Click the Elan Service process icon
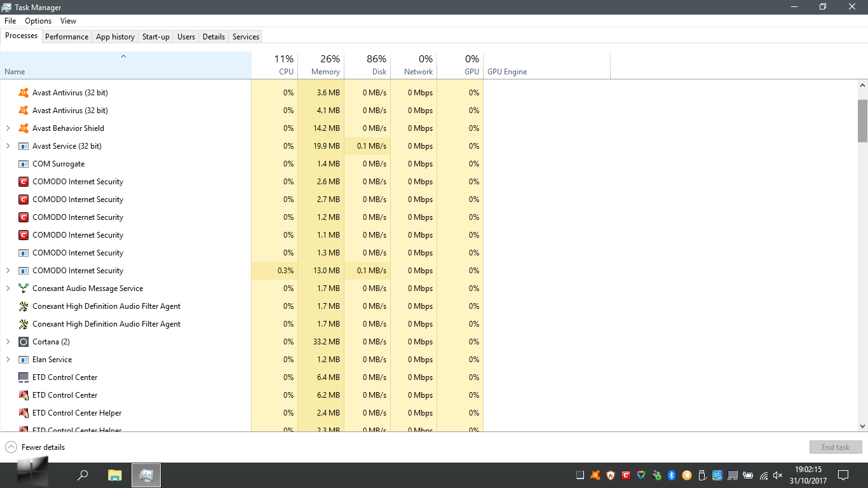This screenshot has height=488, width=868. pyautogui.click(x=24, y=360)
